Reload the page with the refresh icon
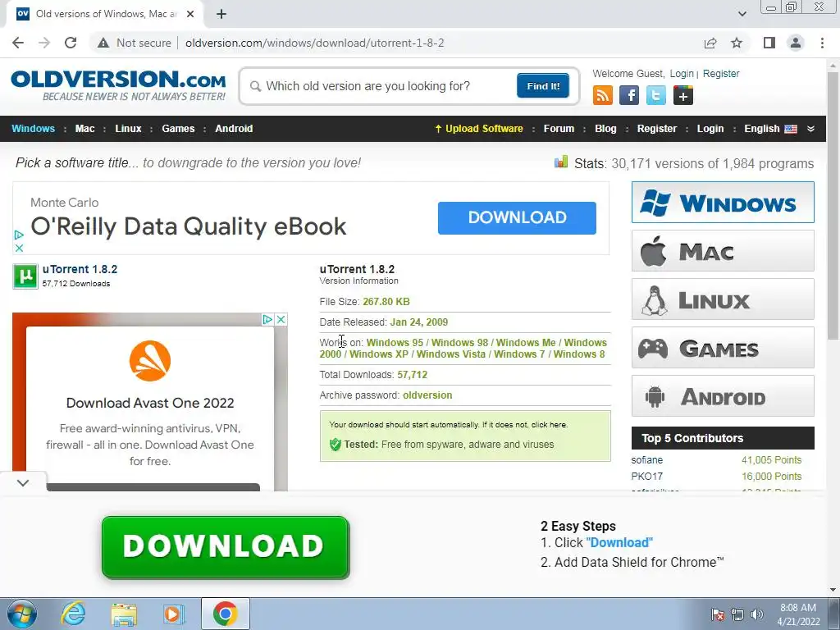 pos(71,43)
